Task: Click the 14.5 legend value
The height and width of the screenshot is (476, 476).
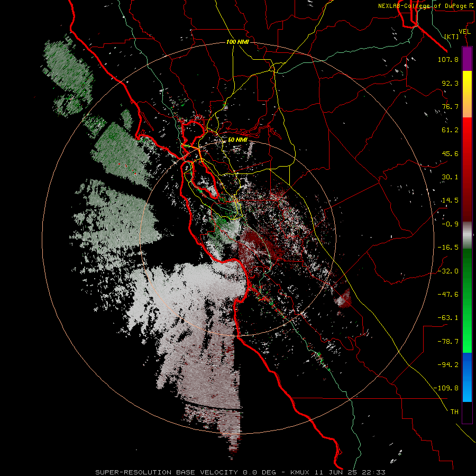Action: pos(450,200)
